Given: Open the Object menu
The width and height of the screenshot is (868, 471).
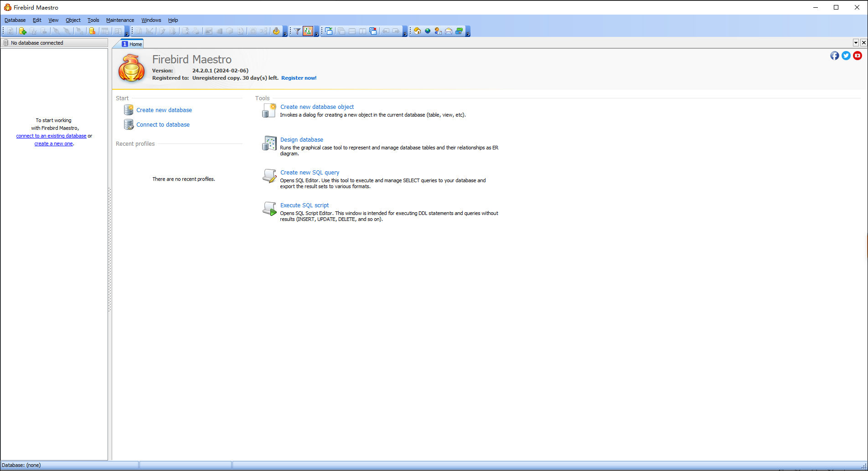Looking at the screenshot, I should 73,20.
